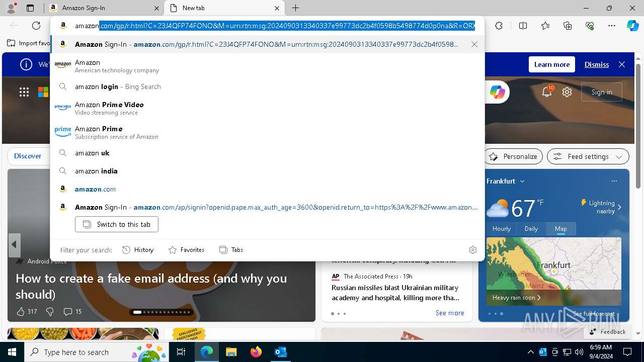Launch Firefox from the taskbar
644x362 pixels.
[x=256, y=352]
